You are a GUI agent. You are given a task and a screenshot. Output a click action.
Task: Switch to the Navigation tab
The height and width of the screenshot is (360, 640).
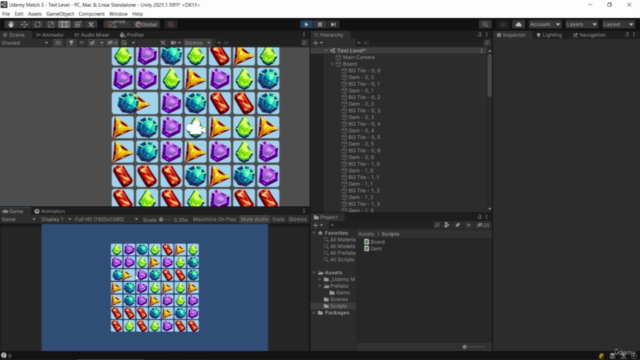pyautogui.click(x=589, y=35)
